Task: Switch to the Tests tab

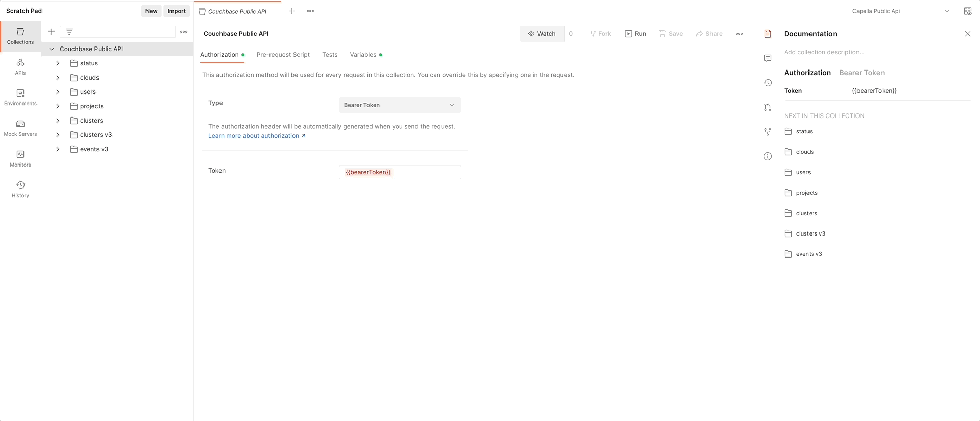Action: point(330,55)
